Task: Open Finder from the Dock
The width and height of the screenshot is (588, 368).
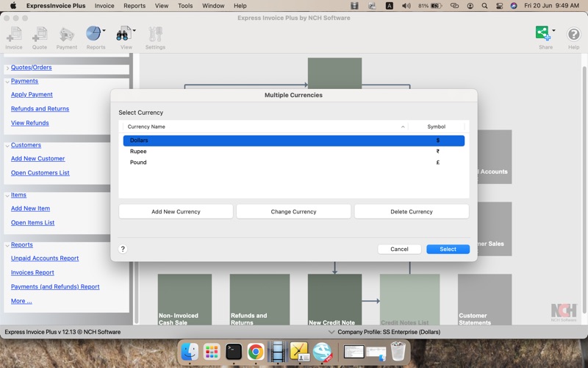Action: tap(190, 352)
